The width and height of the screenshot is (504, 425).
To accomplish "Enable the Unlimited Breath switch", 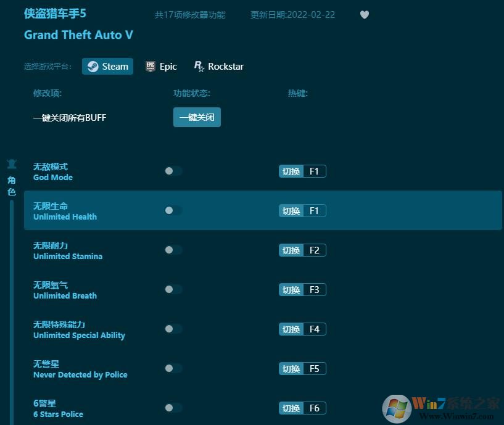I will (173, 290).
